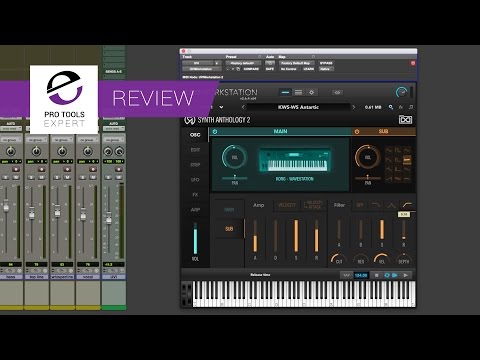Click the copy settings icon beside COMPARE

[x=238, y=69]
